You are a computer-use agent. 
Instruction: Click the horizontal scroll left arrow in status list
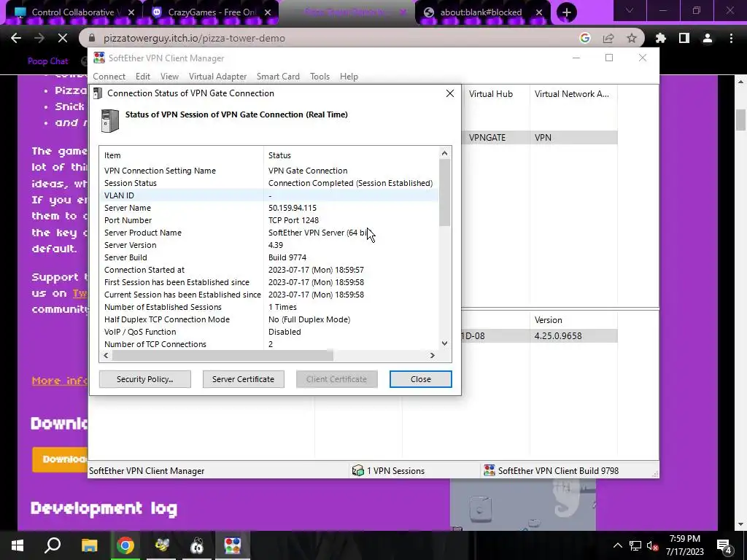pyautogui.click(x=106, y=355)
